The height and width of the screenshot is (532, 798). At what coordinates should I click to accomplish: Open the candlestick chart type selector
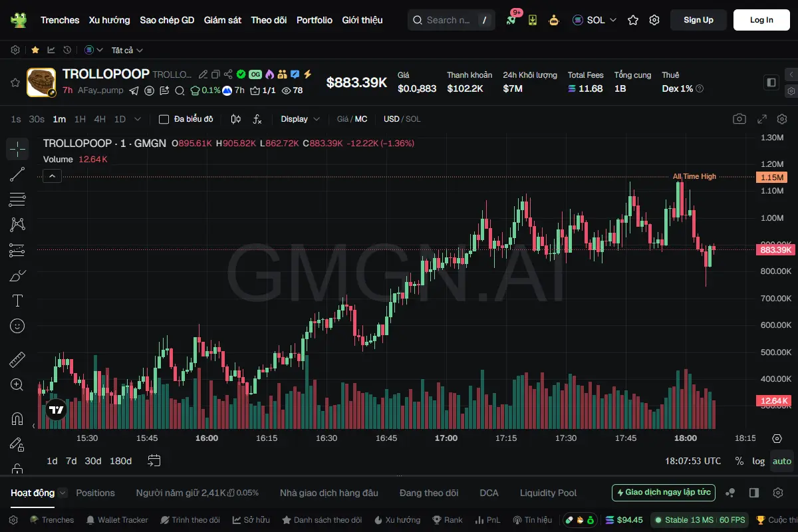(x=235, y=119)
